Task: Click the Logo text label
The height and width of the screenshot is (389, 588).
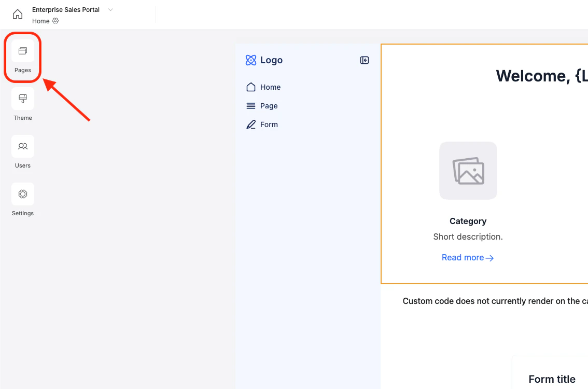Action: click(272, 60)
